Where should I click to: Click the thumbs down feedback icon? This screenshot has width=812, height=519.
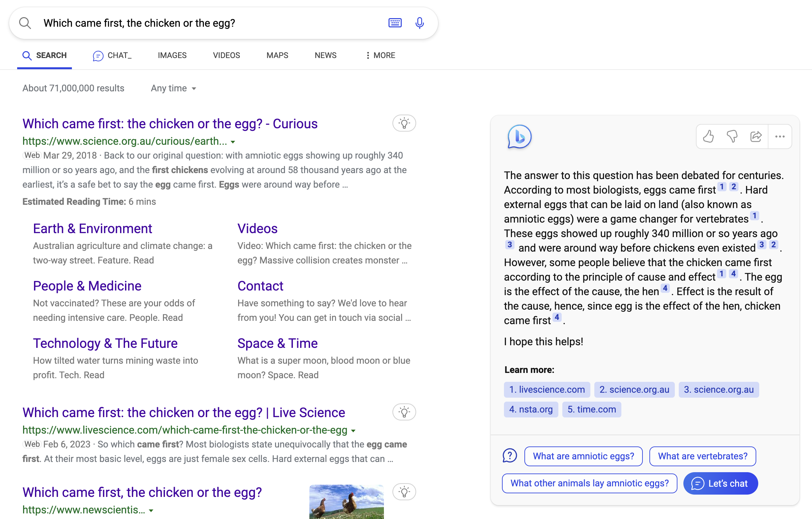point(732,137)
